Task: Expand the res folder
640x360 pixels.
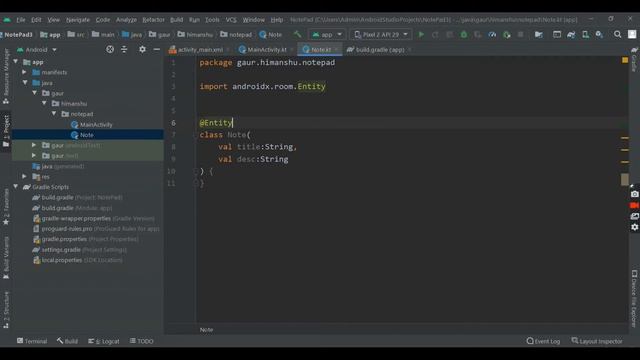Action: click(24, 176)
